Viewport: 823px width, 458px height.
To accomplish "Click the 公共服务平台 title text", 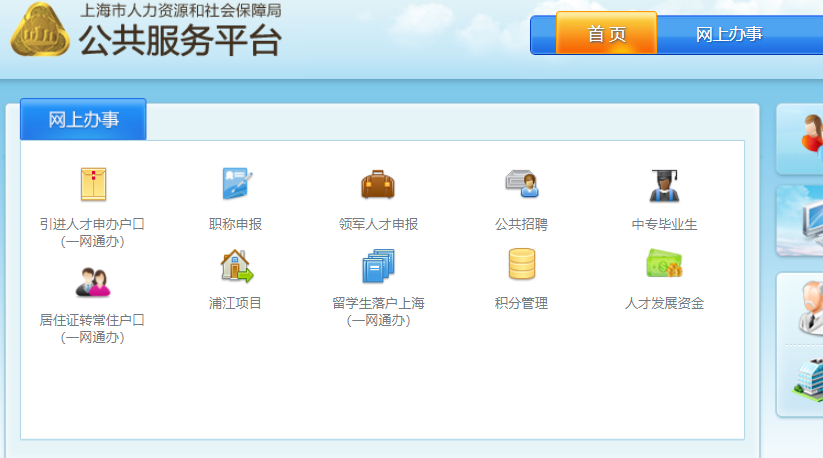I will click(180, 40).
